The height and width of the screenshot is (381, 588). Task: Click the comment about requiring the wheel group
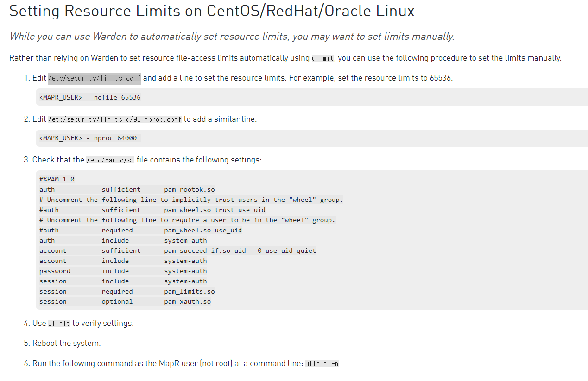click(x=187, y=220)
